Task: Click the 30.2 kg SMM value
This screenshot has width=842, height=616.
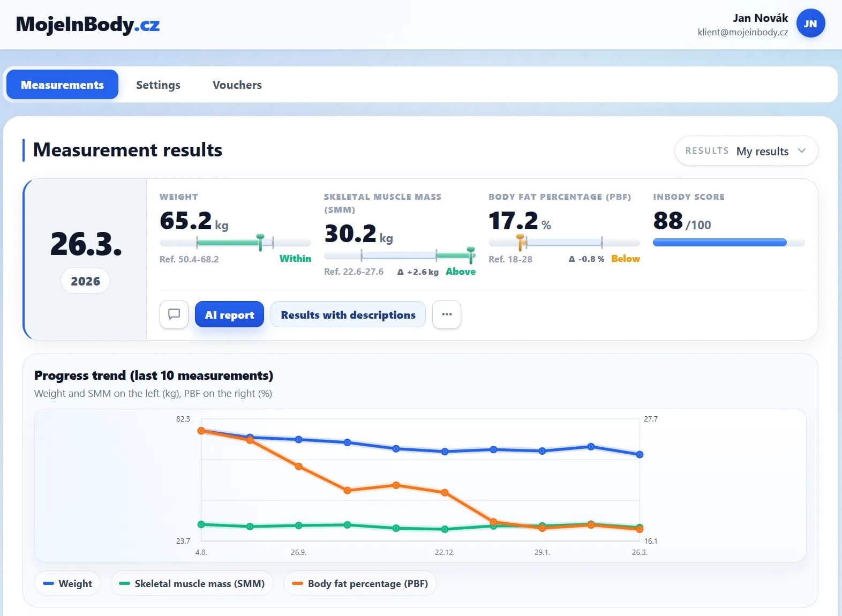Action: 358,234
